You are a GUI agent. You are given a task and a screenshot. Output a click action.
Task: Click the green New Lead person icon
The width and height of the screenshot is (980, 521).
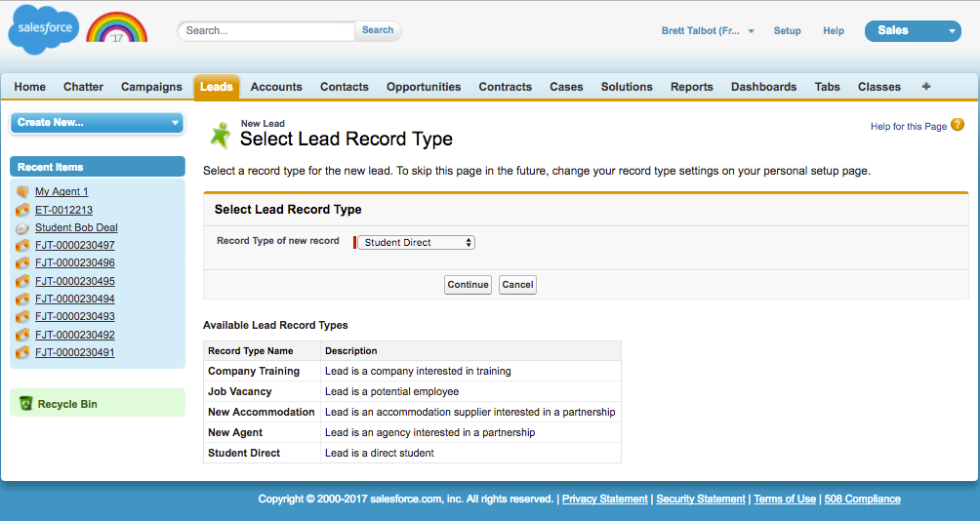[x=221, y=135]
